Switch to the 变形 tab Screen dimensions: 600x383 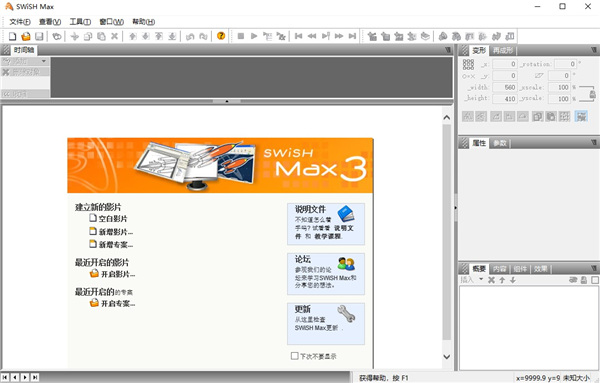479,50
